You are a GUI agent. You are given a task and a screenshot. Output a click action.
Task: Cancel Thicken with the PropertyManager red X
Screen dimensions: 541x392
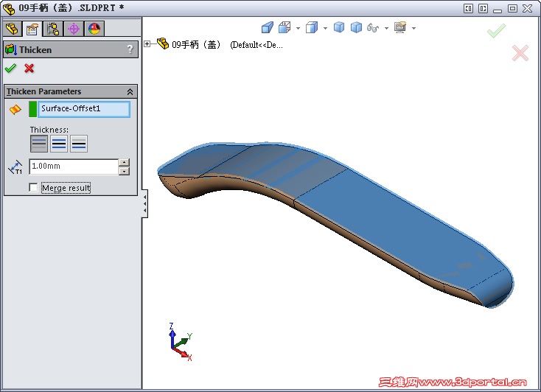[x=29, y=69]
